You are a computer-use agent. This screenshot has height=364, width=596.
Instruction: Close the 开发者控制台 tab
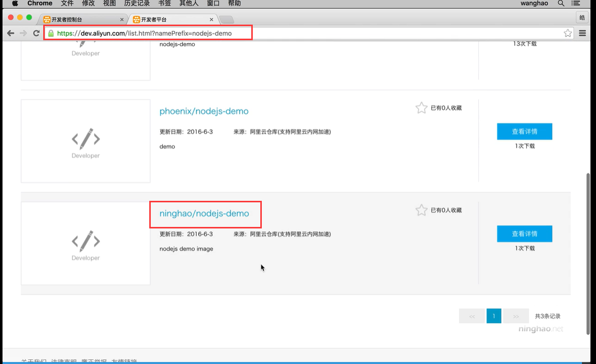[x=122, y=20]
